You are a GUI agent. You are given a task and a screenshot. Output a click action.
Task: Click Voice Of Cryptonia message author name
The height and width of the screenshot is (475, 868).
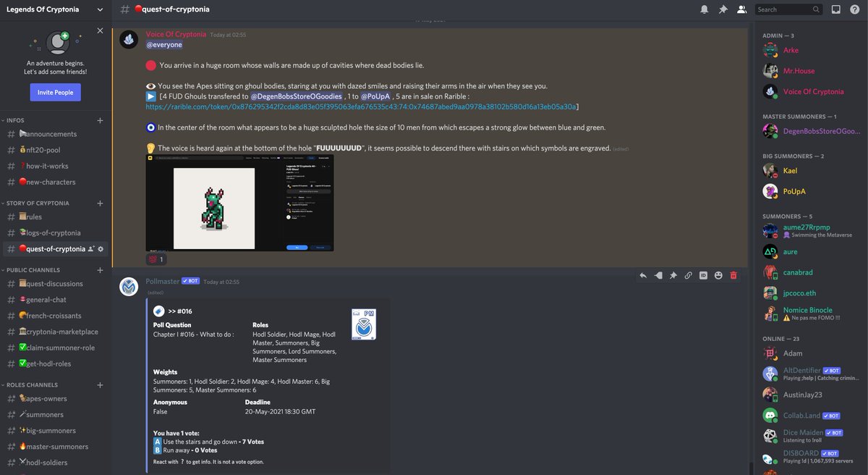(x=176, y=34)
